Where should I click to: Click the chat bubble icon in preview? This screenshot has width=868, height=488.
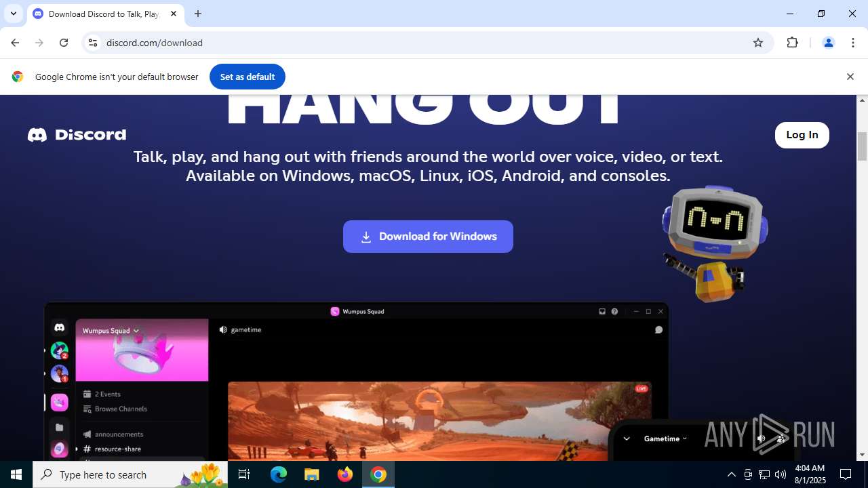(658, 330)
